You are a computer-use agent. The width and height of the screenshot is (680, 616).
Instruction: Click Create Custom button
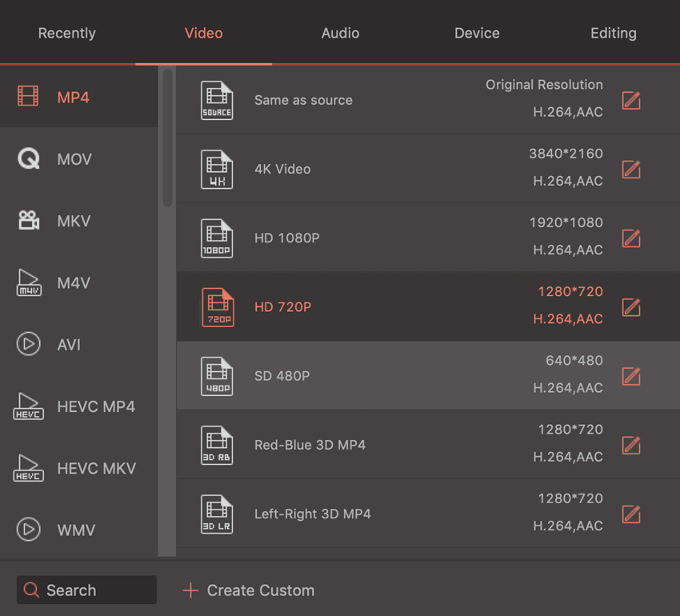(x=249, y=590)
